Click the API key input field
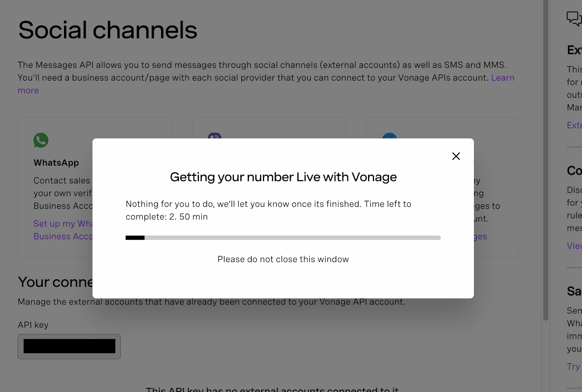Screen dimensions: 582x392 click(x=69, y=347)
